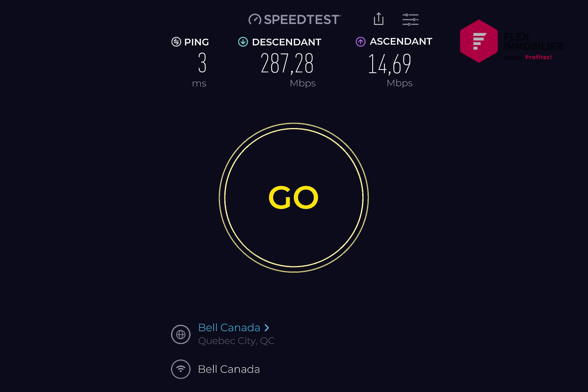Image resolution: width=588 pixels, height=392 pixels.
Task: Click the 14,69 upload speed value
Action: click(x=390, y=64)
